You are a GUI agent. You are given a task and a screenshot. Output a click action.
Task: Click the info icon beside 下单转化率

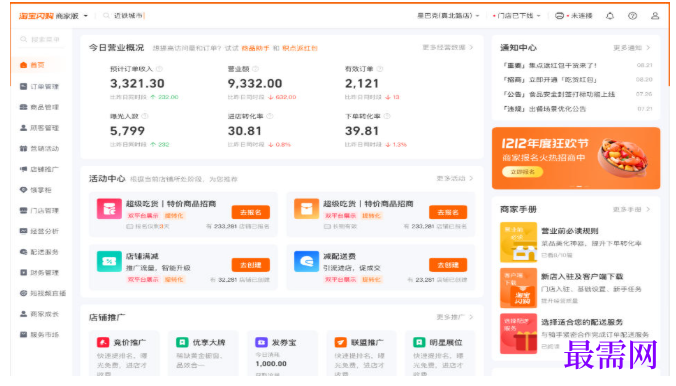coord(387,116)
